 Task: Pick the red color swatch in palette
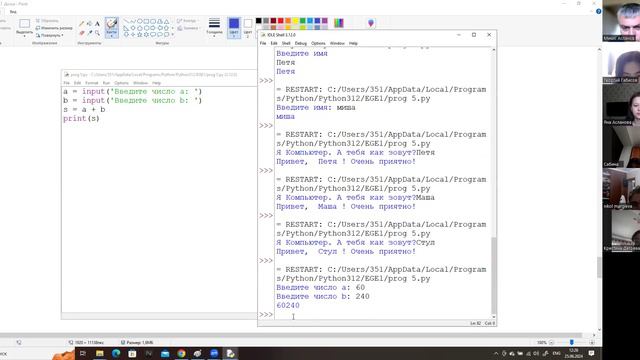280,21
